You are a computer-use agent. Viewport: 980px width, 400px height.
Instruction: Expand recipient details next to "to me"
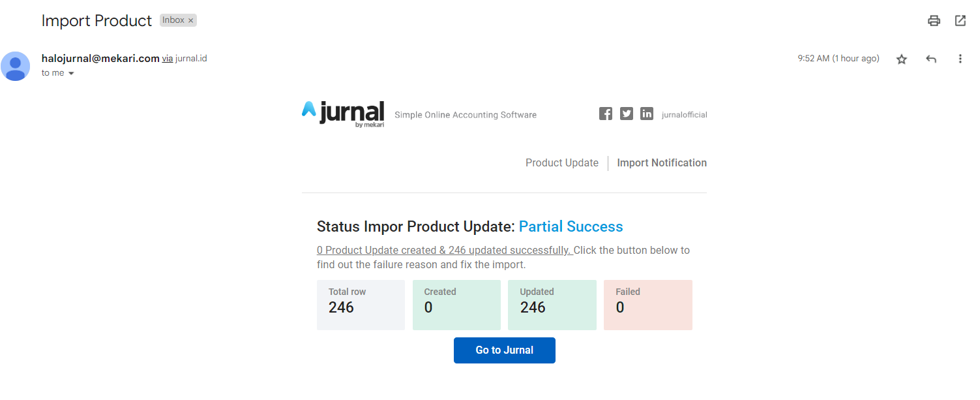click(x=71, y=74)
